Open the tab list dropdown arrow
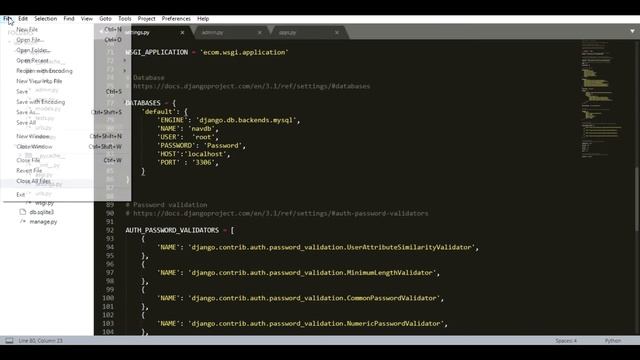Screen dimensions: 640x360 point(632,31)
